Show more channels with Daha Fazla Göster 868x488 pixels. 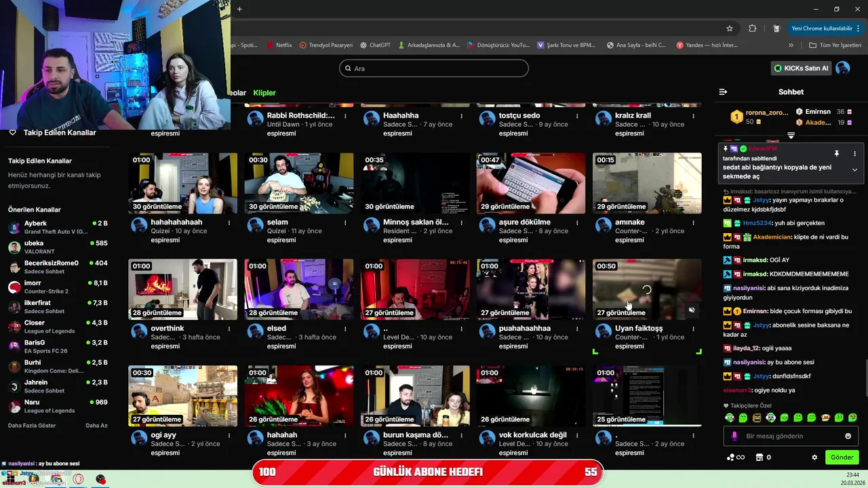[32, 426]
